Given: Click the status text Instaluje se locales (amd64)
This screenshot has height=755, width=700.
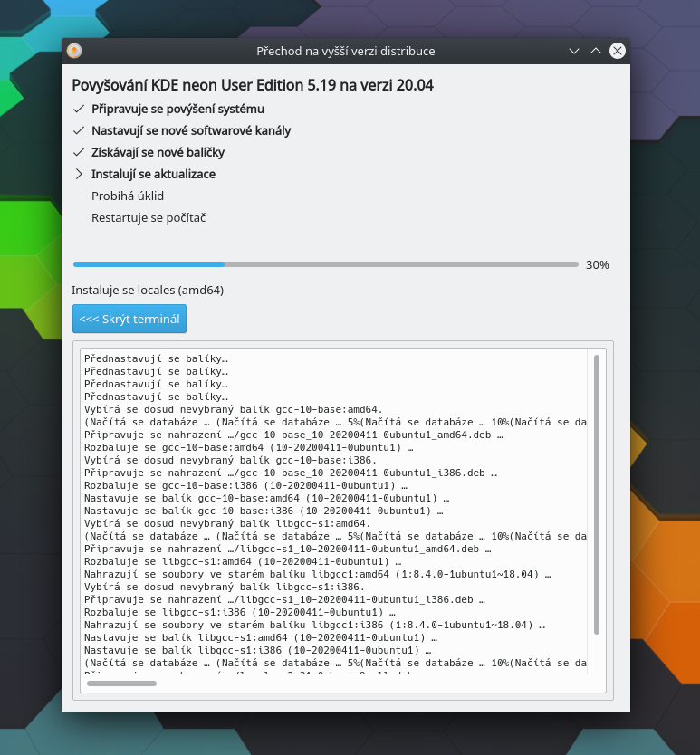Looking at the screenshot, I should [148, 291].
